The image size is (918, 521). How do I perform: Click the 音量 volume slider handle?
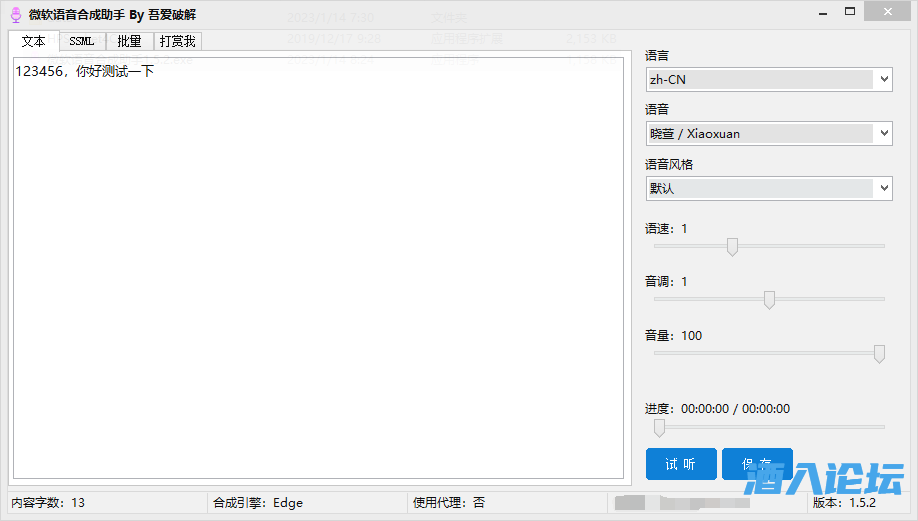pos(879,354)
